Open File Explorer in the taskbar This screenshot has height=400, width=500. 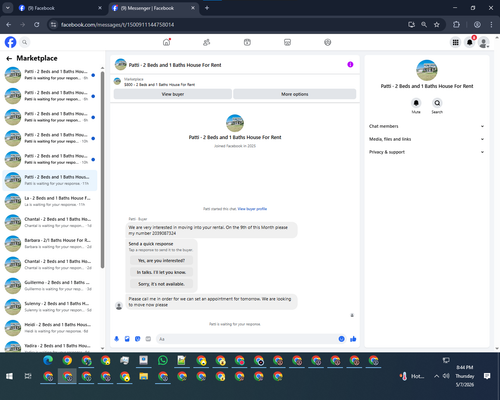click(x=144, y=376)
